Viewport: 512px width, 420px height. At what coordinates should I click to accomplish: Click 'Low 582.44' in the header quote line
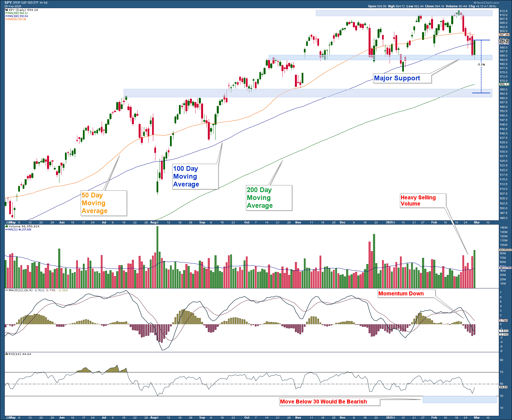(415, 6)
